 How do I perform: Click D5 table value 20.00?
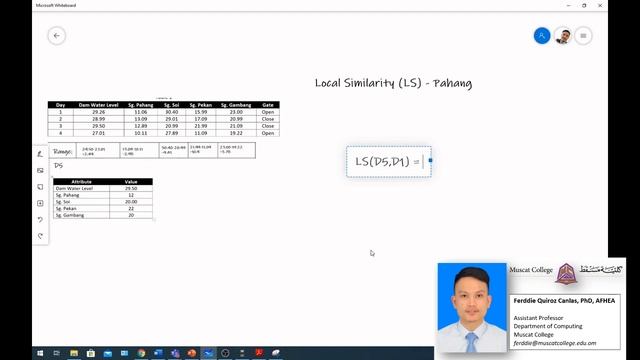(x=131, y=202)
